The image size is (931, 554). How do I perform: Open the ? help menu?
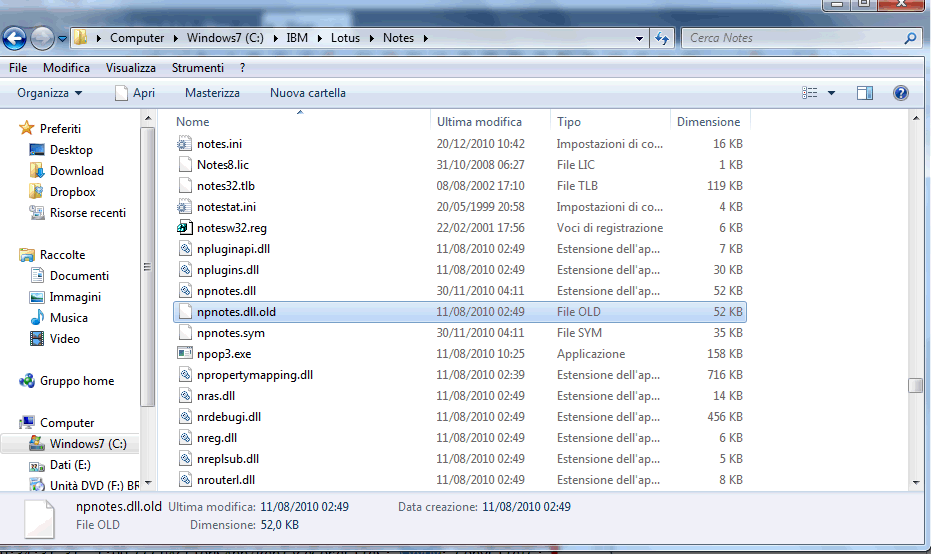coord(242,68)
